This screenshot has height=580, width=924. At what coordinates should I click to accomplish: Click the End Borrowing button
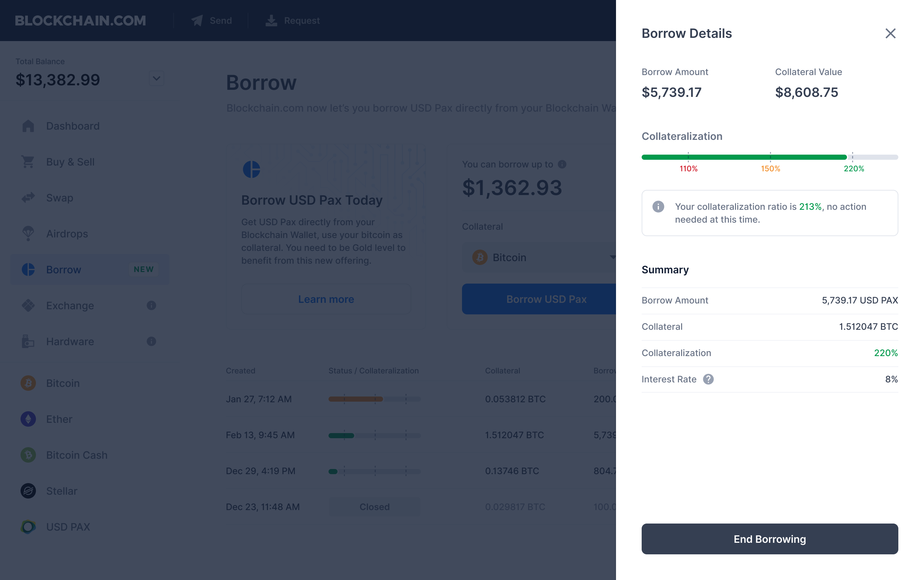click(x=770, y=539)
